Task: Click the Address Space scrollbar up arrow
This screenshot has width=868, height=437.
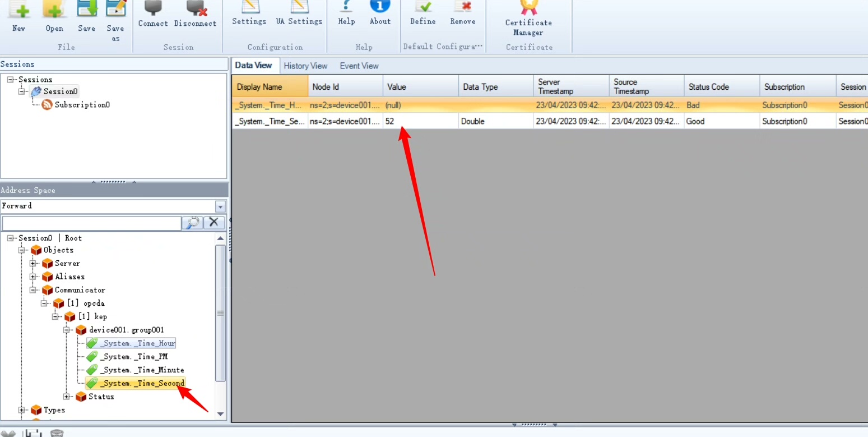Action: [x=220, y=238]
